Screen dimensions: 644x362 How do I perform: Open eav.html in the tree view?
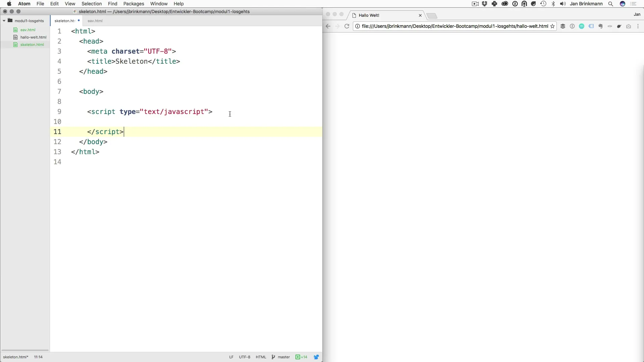28,30
